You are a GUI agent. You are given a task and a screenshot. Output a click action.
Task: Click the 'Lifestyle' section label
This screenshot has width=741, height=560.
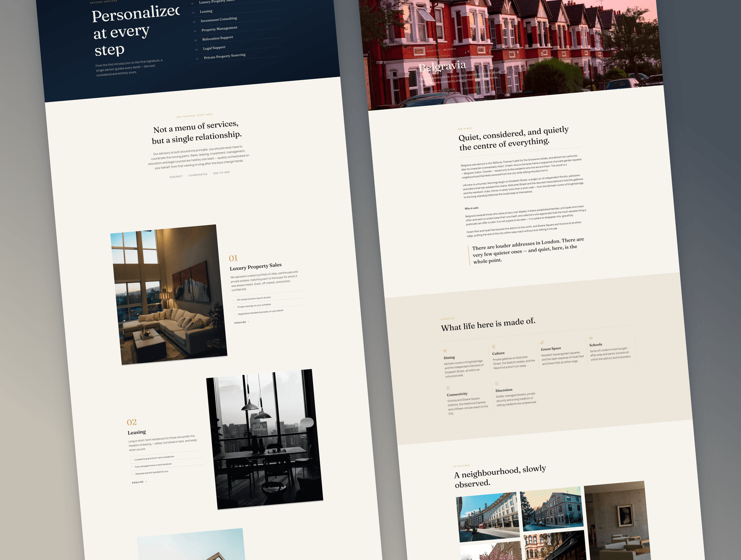pos(447,319)
